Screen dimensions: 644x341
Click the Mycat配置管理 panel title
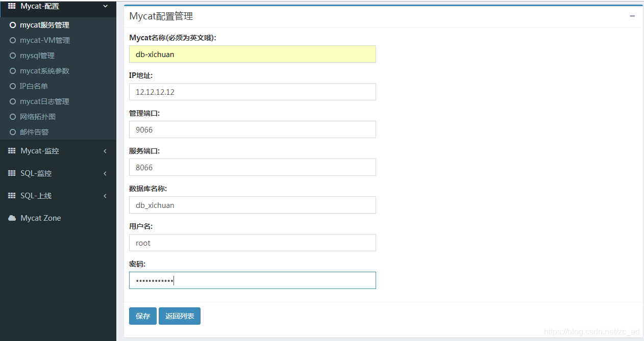[x=161, y=16]
